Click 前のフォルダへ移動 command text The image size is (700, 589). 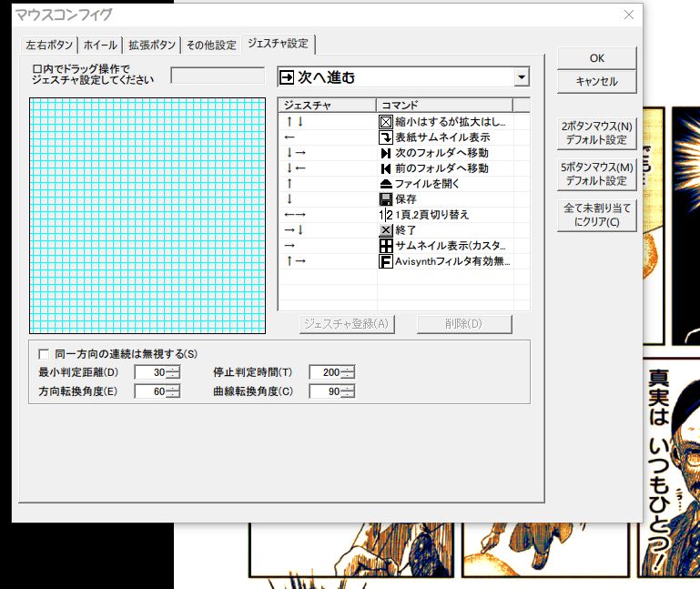[x=441, y=168]
